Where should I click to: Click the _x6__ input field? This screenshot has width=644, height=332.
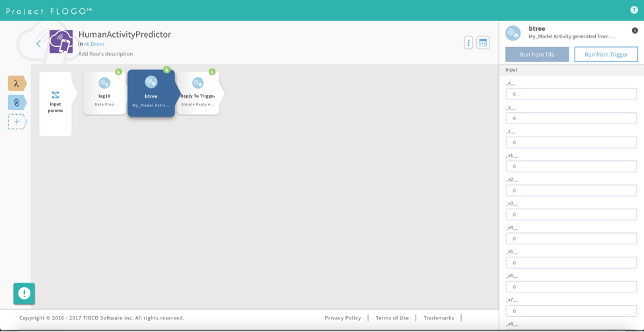coord(571,286)
